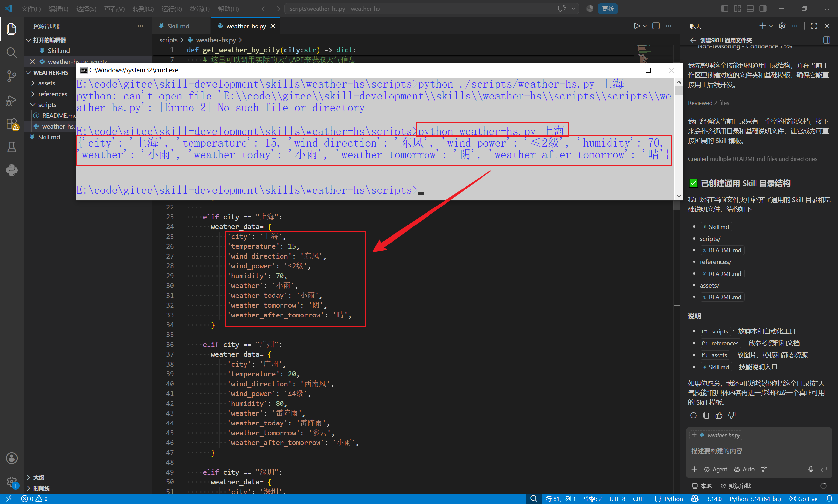Start a new chat with plus icon
Viewport: 838px width, 504px height.
pos(763,26)
